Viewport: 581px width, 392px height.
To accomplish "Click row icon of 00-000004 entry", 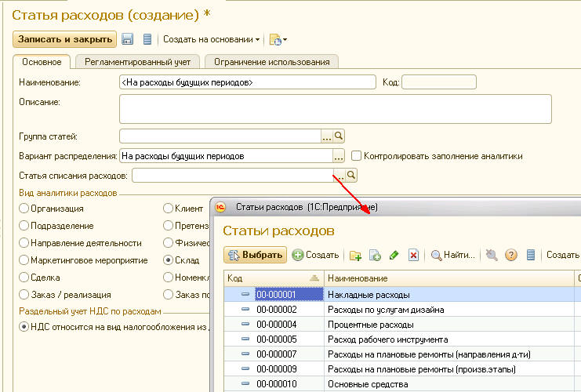I will (x=245, y=324).
